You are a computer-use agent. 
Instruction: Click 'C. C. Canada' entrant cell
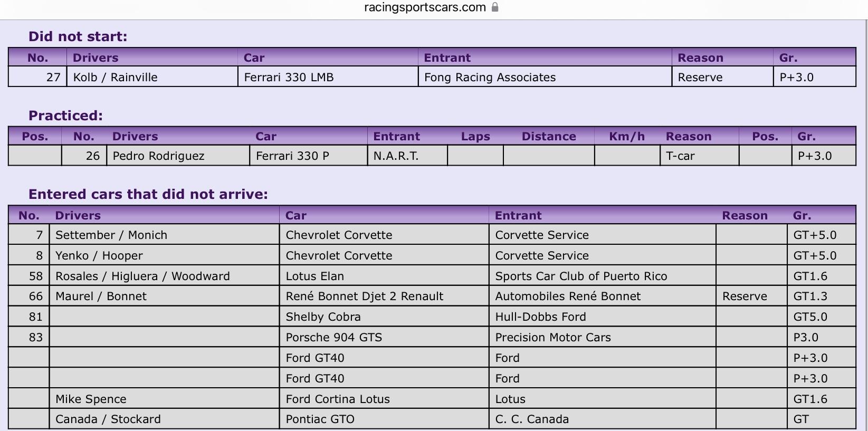(603, 419)
